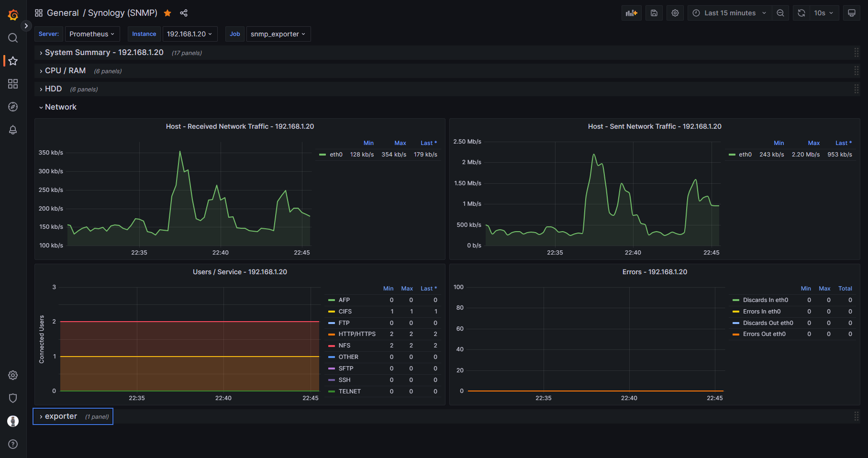The height and width of the screenshot is (458, 868).
Task: Open the Explore compass icon in sidebar
Action: pyautogui.click(x=13, y=107)
